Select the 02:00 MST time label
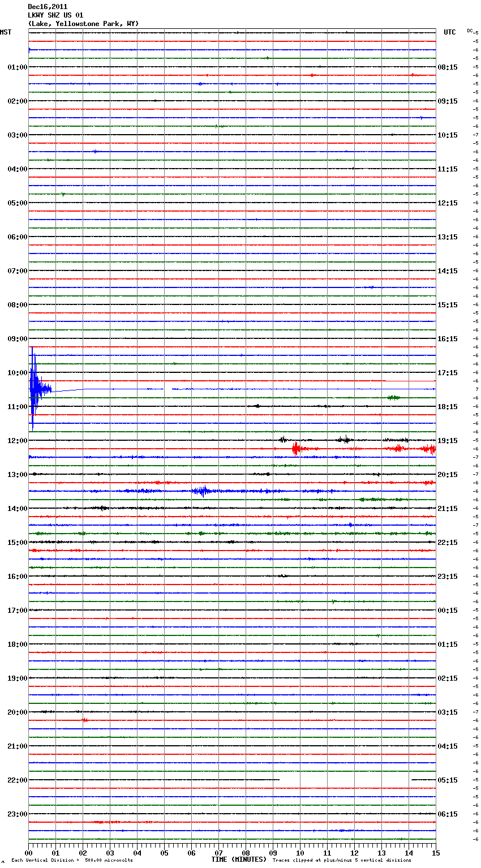The width and height of the screenshot is (481, 868). click(x=17, y=101)
